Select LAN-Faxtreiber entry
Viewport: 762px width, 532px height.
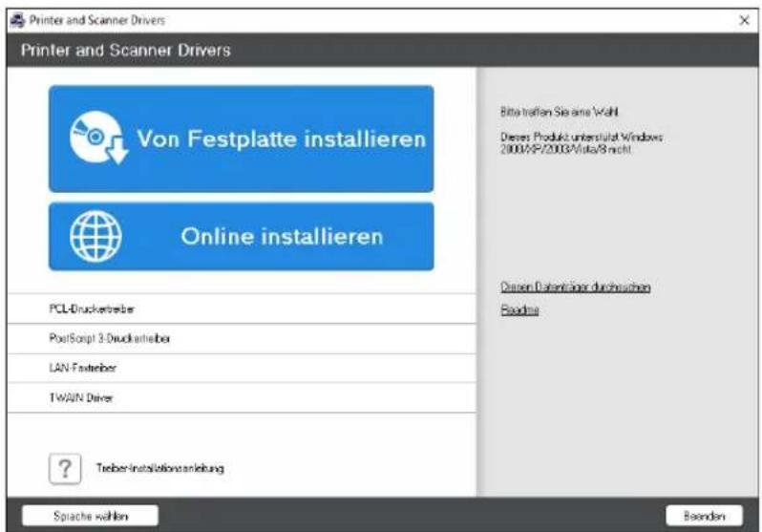click(x=242, y=368)
